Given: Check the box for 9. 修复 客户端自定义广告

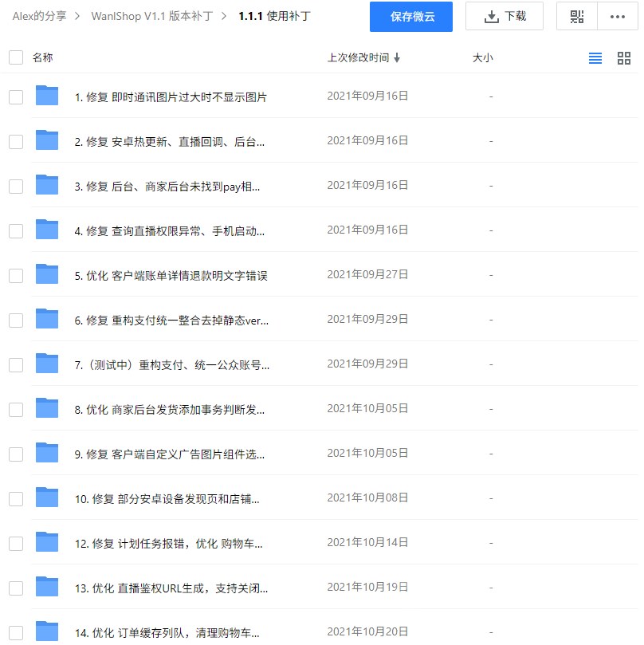Looking at the screenshot, I should (16, 454).
